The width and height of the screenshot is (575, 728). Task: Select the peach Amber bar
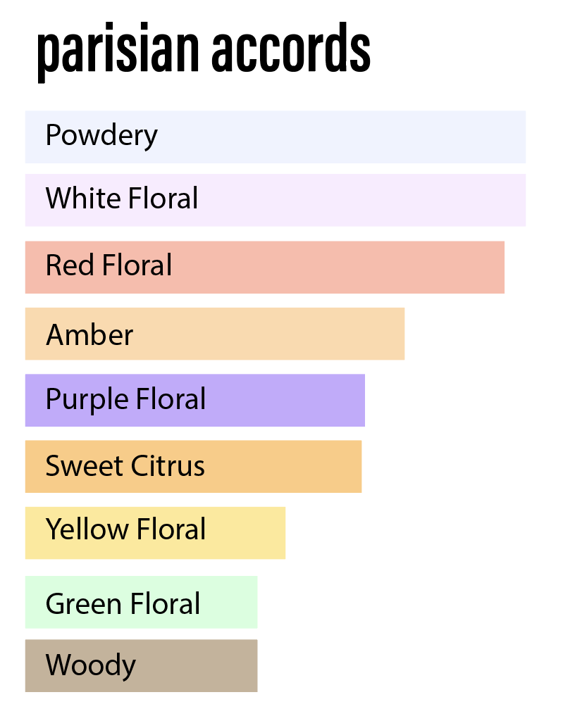268,334
